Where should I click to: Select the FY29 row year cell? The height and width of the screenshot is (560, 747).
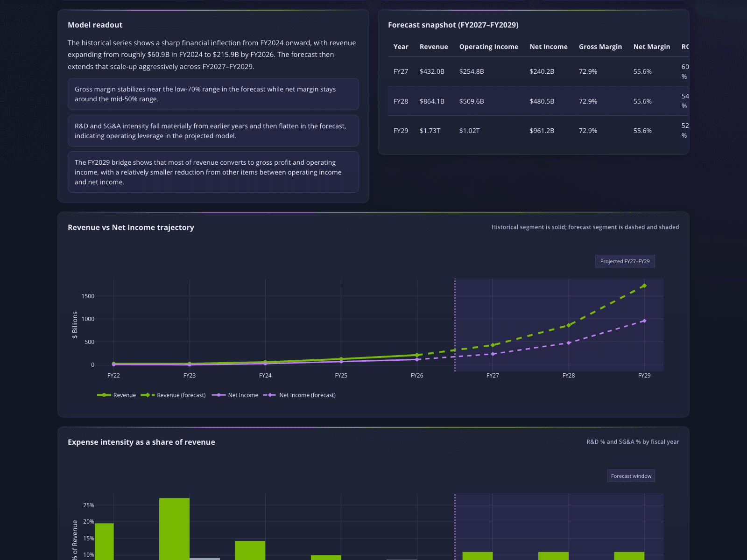coord(401,131)
